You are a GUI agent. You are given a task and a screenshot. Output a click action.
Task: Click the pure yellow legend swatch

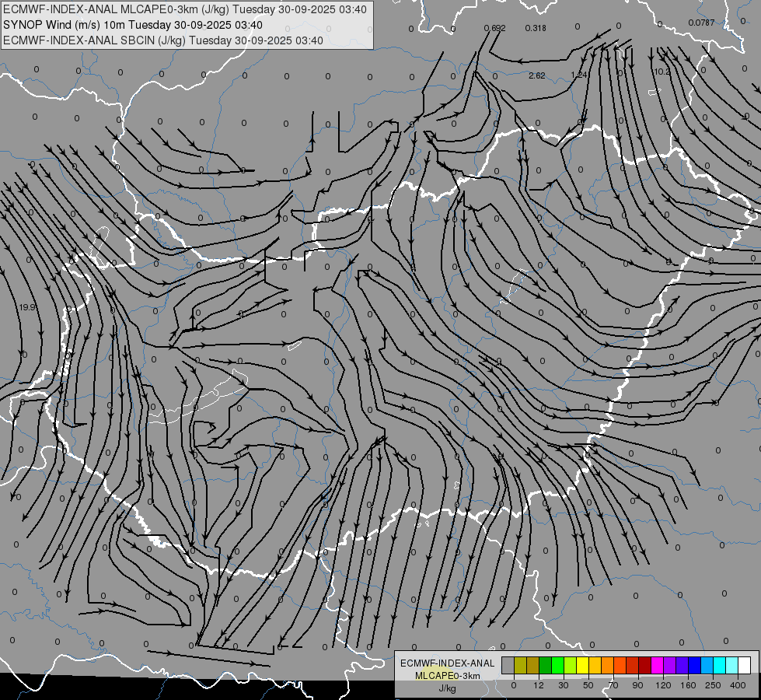[x=583, y=665]
